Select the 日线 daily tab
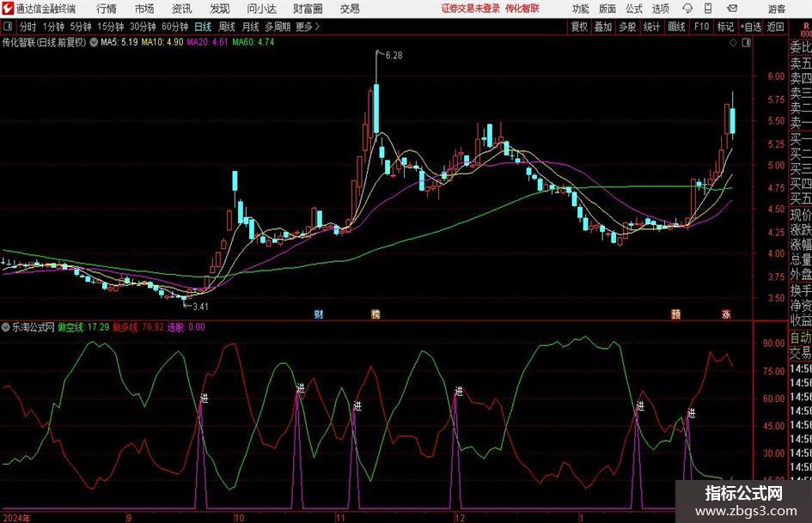Screen dimensions: 812x523 pos(203,27)
